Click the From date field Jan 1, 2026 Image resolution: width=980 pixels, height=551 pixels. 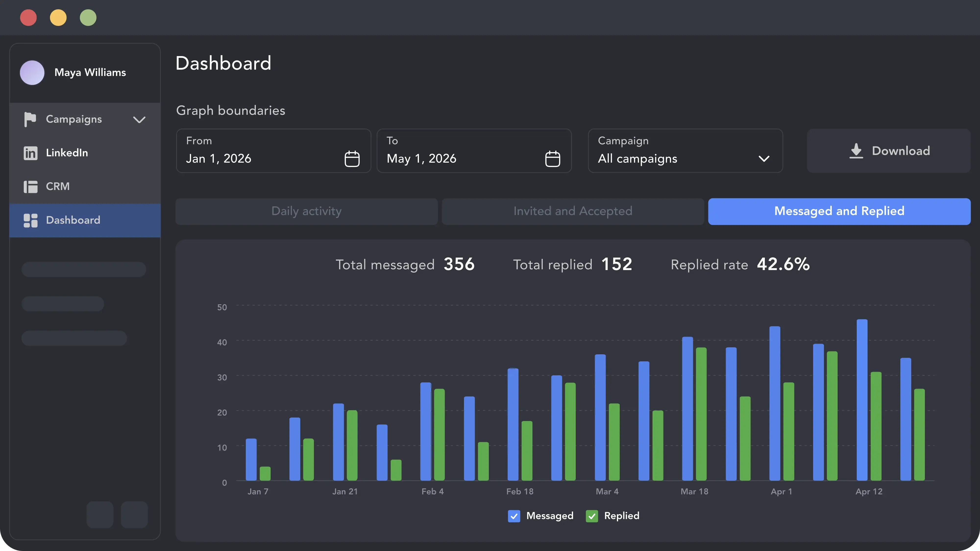pos(273,151)
